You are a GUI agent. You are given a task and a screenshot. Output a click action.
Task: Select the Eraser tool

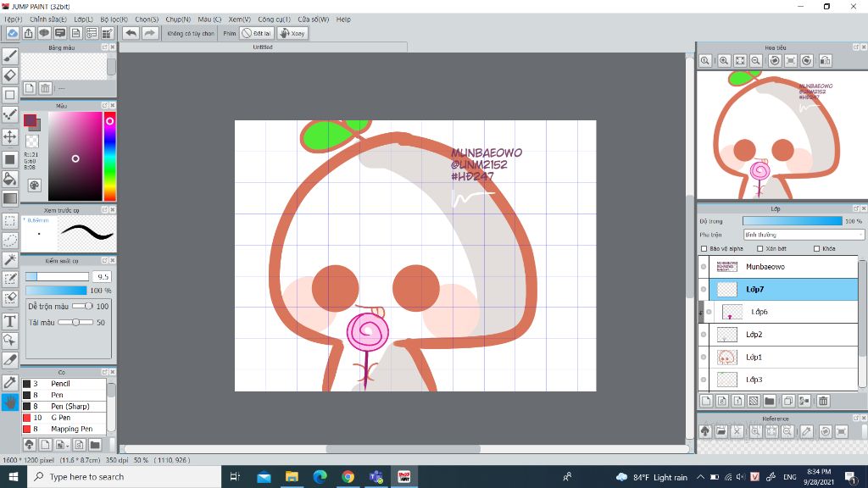click(x=10, y=75)
